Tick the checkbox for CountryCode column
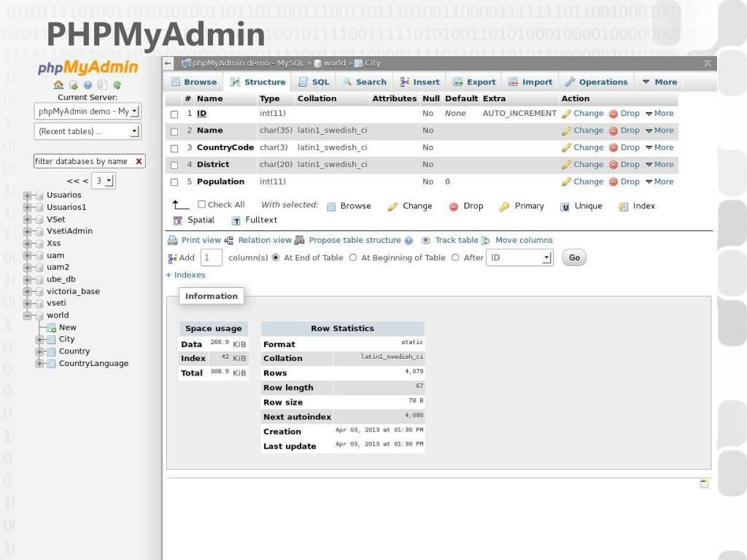The image size is (747, 560). tap(174, 149)
